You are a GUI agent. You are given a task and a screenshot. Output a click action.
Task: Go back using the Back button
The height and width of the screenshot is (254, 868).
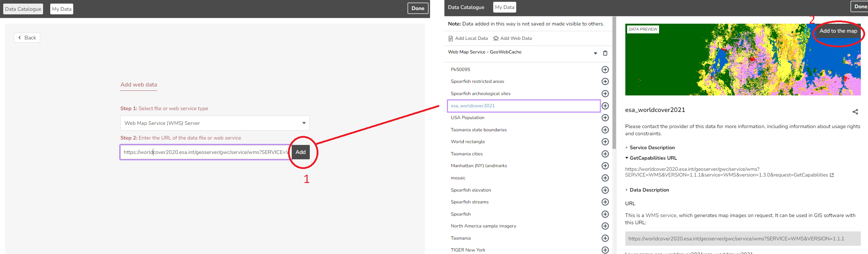[27, 38]
